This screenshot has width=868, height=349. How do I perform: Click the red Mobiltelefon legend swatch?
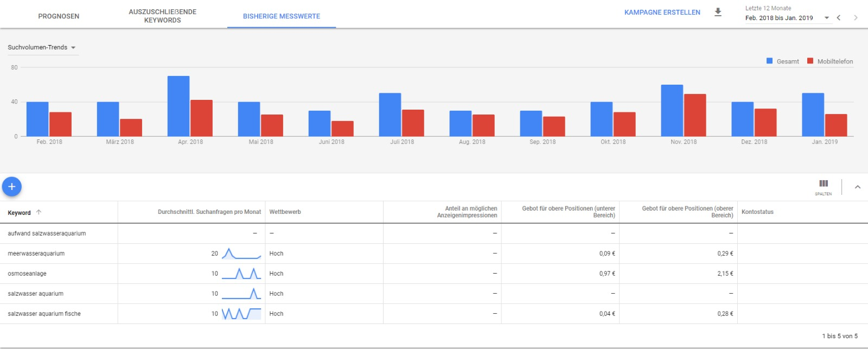[x=810, y=61]
